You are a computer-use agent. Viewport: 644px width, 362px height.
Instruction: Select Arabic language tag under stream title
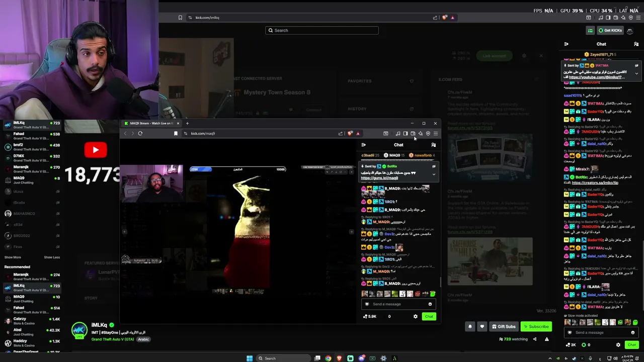tap(143, 339)
